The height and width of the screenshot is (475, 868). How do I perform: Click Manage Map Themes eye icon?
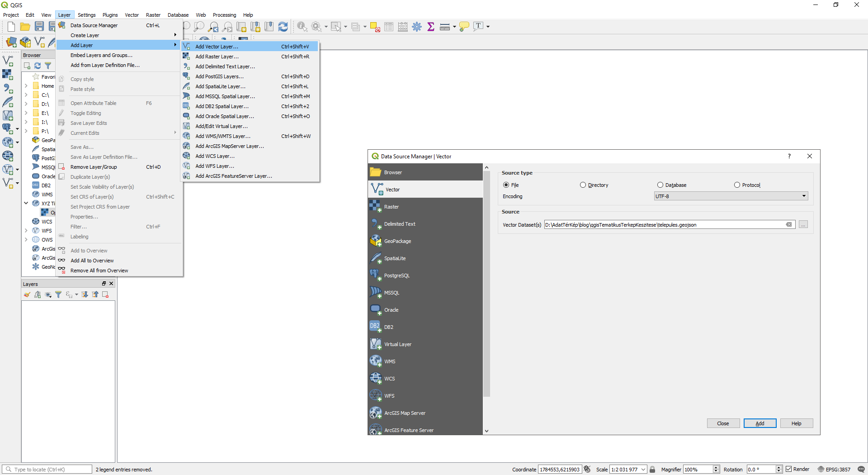pyautogui.click(x=48, y=294)
